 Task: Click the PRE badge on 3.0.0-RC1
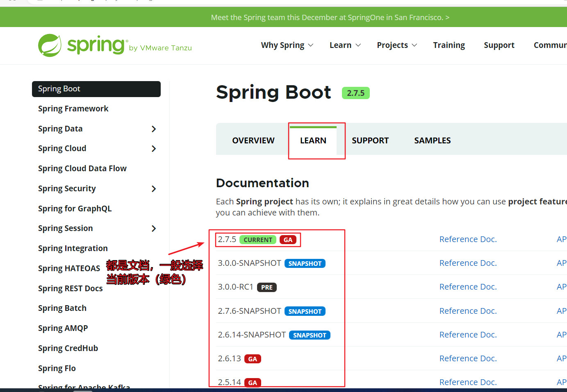pyautogui.click(x=267, y=287)
